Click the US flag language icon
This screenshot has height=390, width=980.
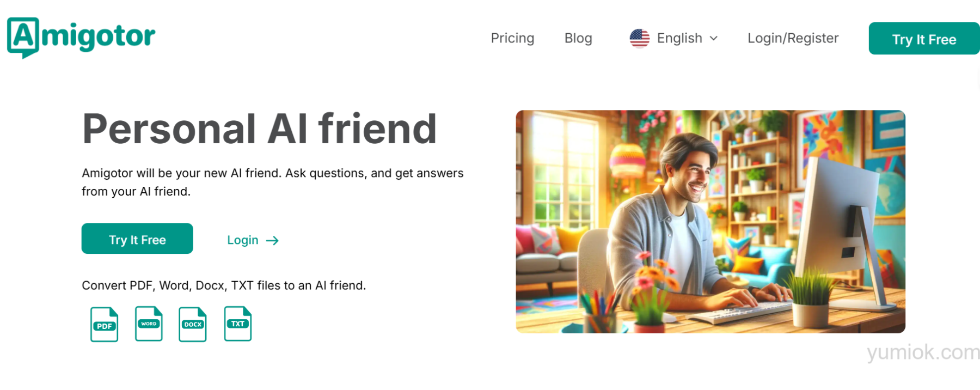(640, 38)
